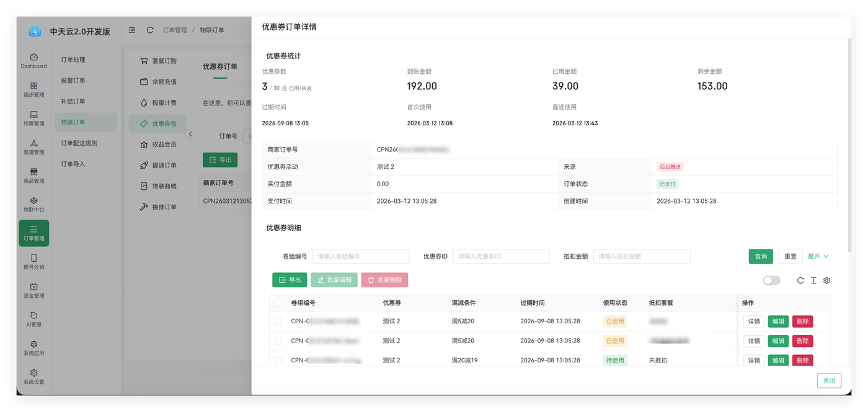Check the second 满5减20 row checkbox
The height and width of the screenshot is (412, 868).
point(278,341)
